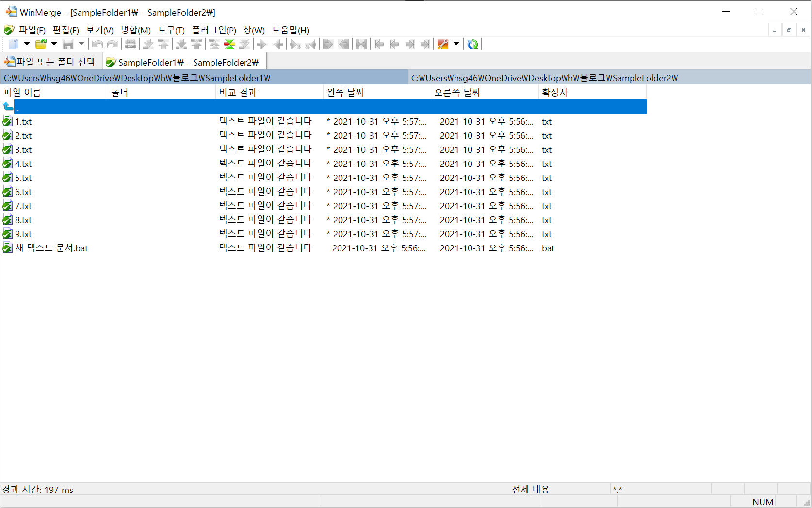Switch to 파일 또는 폴더 선택 tab
This screenshot has width=812, height=508.
[x=50, y=62]
